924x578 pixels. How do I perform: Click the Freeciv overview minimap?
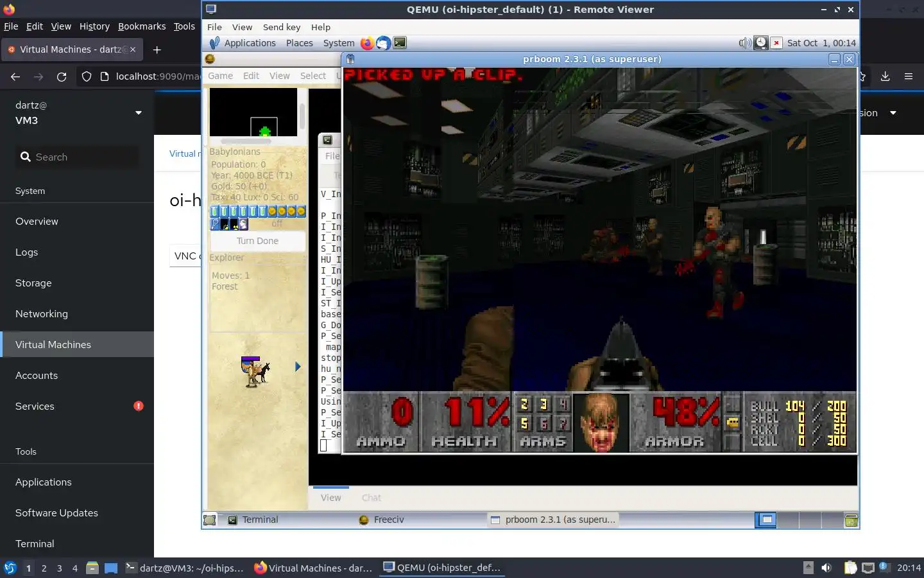pyautogui.click(x=253, y=112)
